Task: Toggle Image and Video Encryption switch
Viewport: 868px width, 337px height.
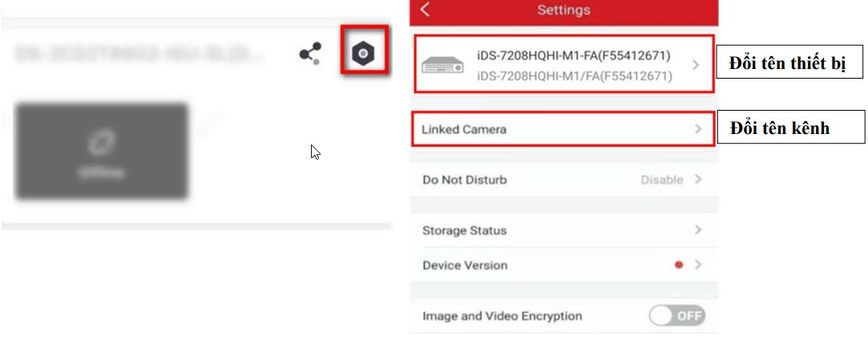Action: point(677,316)
